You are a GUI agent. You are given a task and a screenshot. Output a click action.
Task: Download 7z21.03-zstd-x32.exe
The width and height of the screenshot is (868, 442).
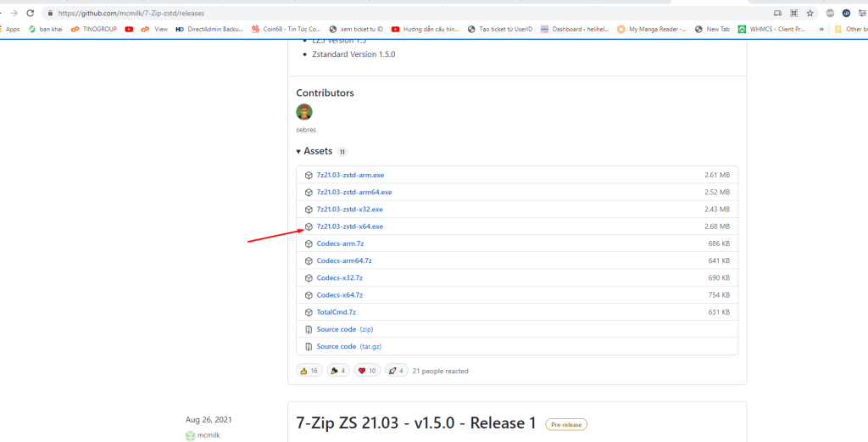click(349, 210)
